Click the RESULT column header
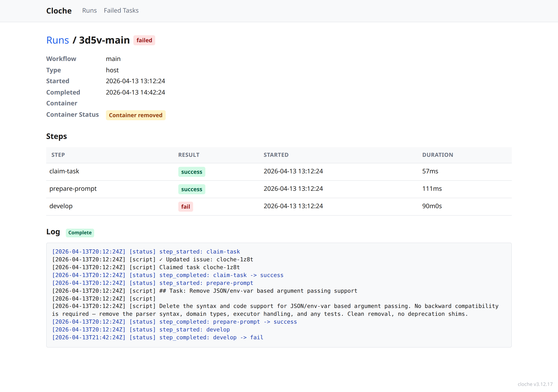 189,155
